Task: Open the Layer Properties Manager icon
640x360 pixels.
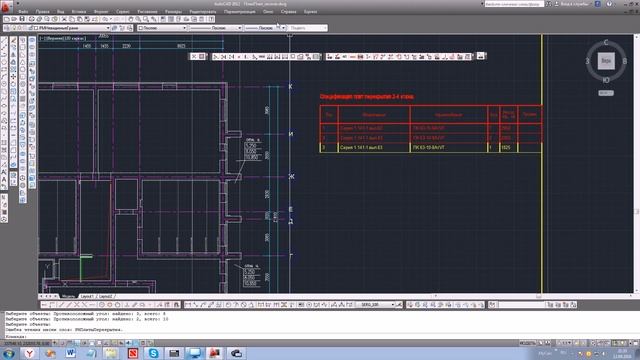Action: tap(7, 28)
